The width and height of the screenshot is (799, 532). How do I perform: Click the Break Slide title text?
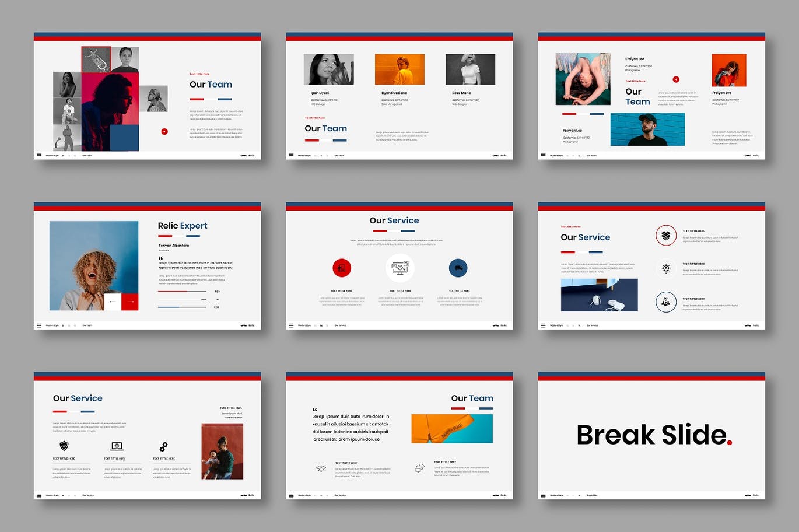(x=653, y=435)
